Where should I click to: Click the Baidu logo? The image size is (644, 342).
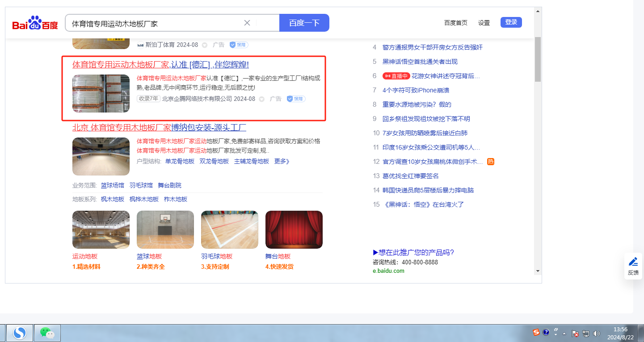tap(35, 23)
